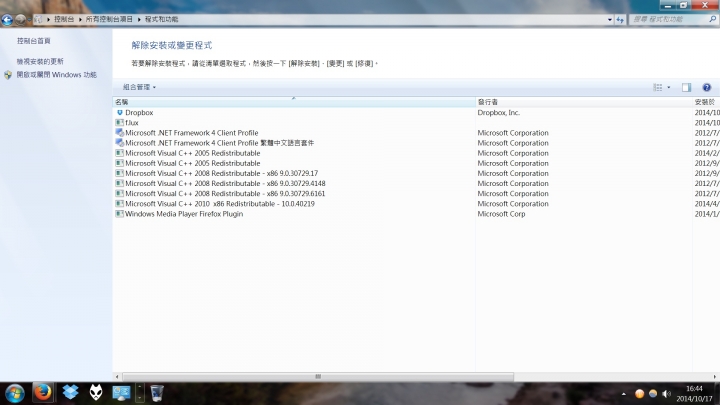
Task: Open Firefox from the taskbar
Action: pos(43,393)
